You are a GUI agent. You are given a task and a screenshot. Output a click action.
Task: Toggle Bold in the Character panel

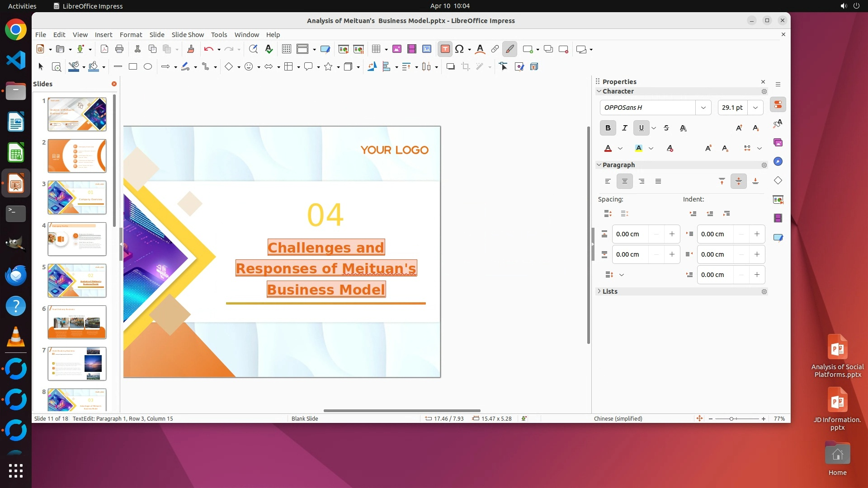[608, 128]
